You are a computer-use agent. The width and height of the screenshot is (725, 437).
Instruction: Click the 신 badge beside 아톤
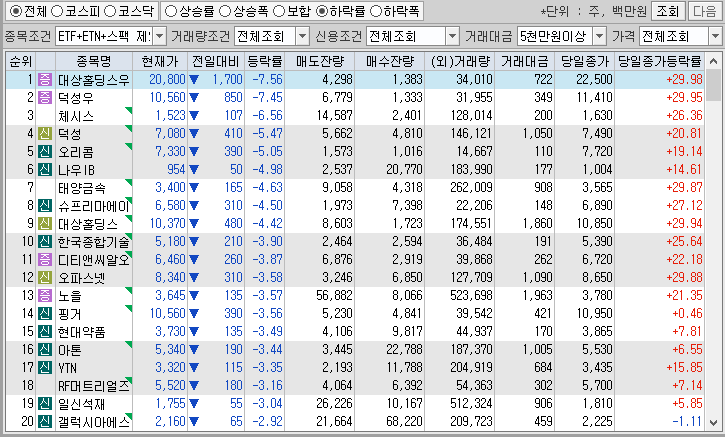point(45,350)
